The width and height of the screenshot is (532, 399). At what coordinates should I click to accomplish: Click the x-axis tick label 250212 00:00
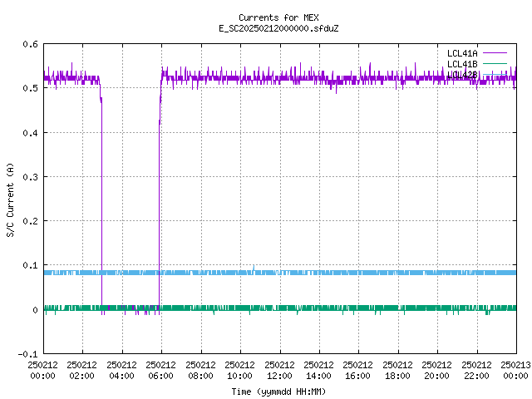42,370
